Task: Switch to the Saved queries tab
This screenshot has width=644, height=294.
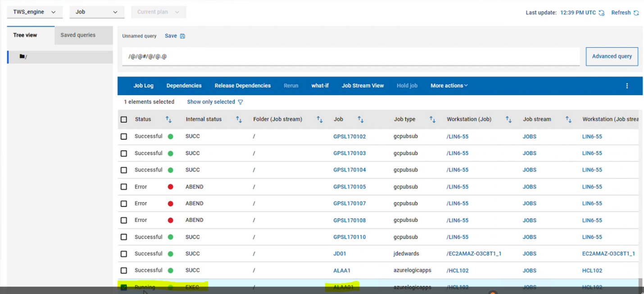Action: tap(78, 35)
